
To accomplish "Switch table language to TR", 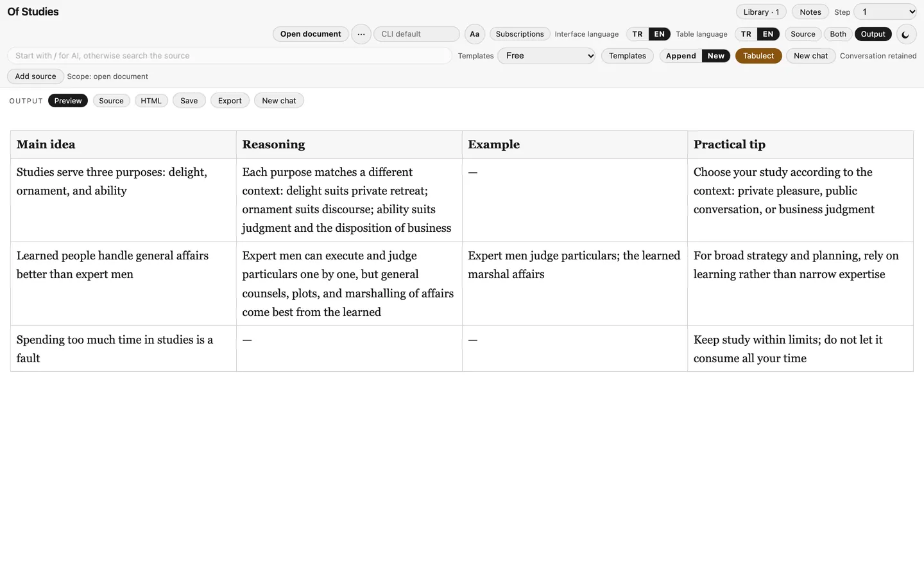I will (746, 34).
